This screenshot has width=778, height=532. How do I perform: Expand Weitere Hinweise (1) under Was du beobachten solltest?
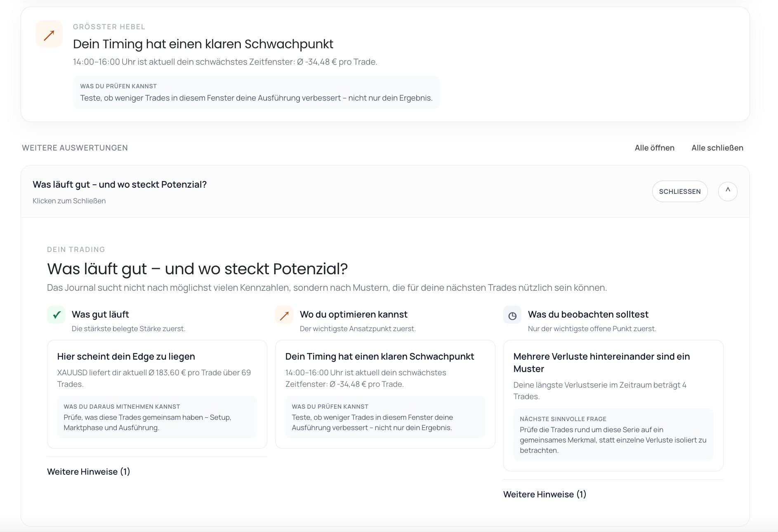click(545, 494)
